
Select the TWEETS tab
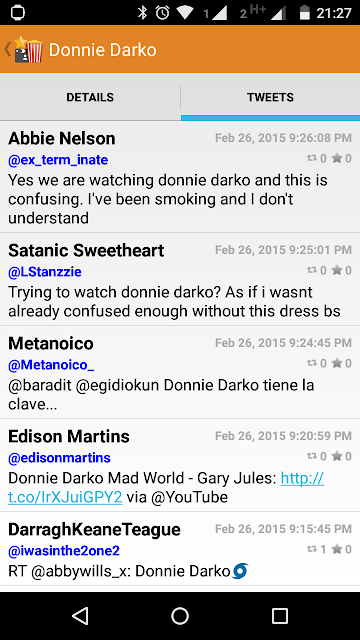tap(270, 98)
